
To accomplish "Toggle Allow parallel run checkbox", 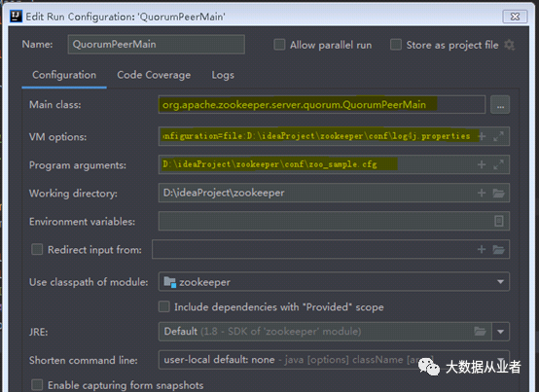I will coord(279,45).
